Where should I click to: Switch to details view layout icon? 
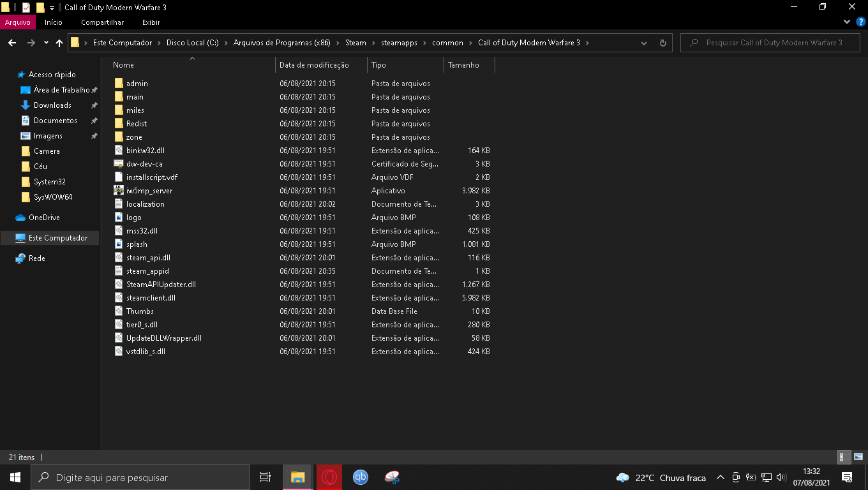[842, 457]
